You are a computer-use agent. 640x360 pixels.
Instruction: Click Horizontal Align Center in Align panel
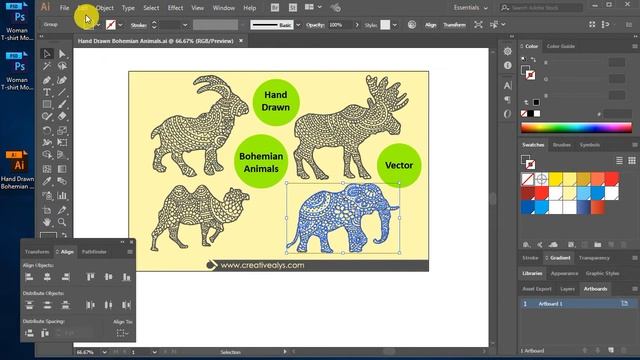point(47,277)
